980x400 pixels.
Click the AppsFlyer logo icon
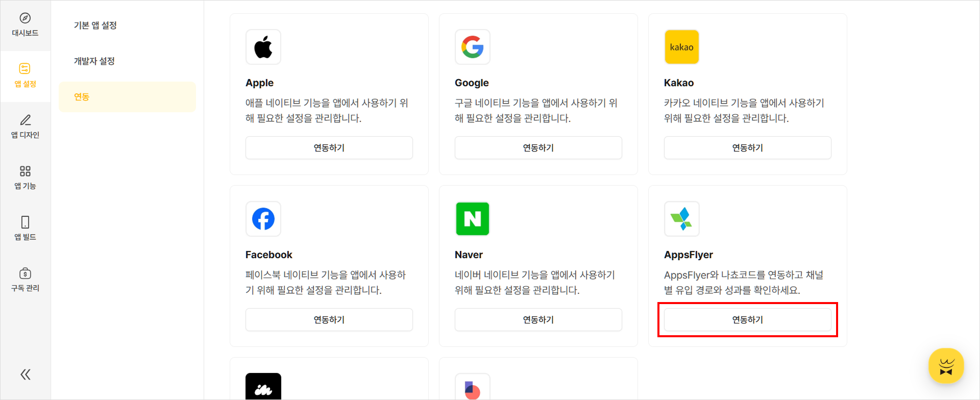coord(682,219)
